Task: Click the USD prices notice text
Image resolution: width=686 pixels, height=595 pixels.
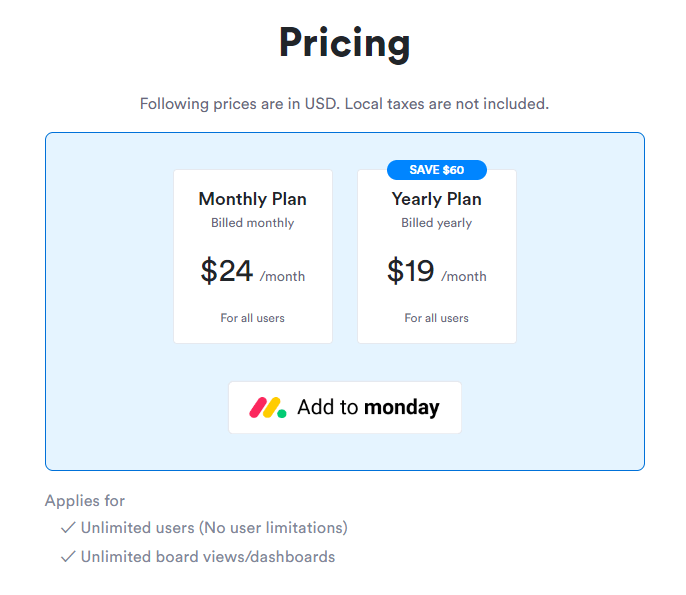Action: coord(344,104)
